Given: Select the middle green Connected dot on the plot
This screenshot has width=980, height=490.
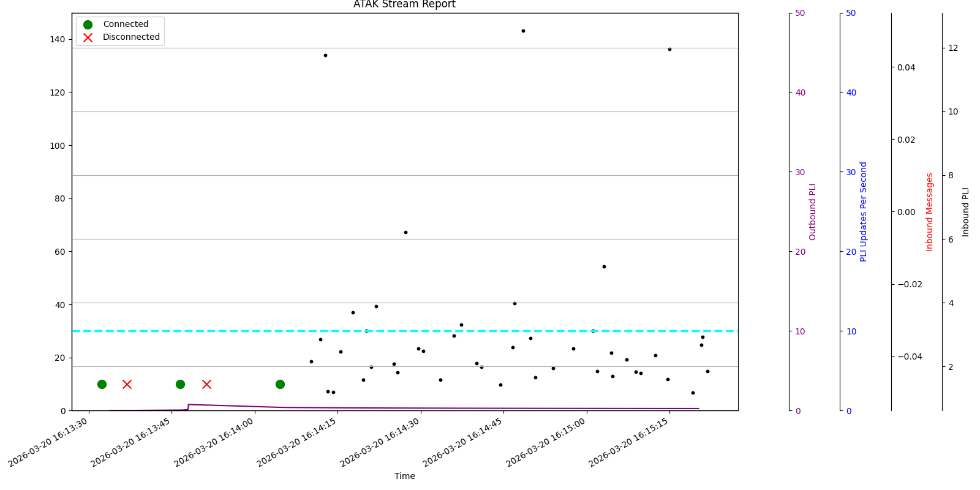Looking at the screenshot, I should [180, 384].
